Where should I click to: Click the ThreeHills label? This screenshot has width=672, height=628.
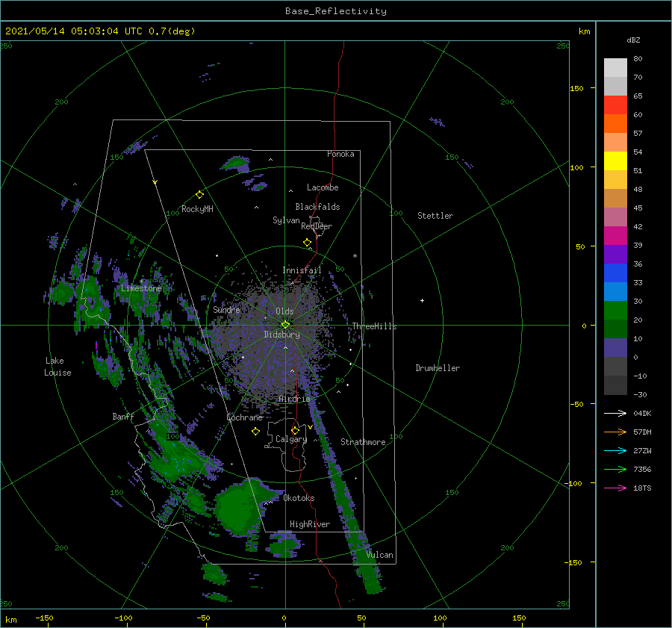pos(374,326)
